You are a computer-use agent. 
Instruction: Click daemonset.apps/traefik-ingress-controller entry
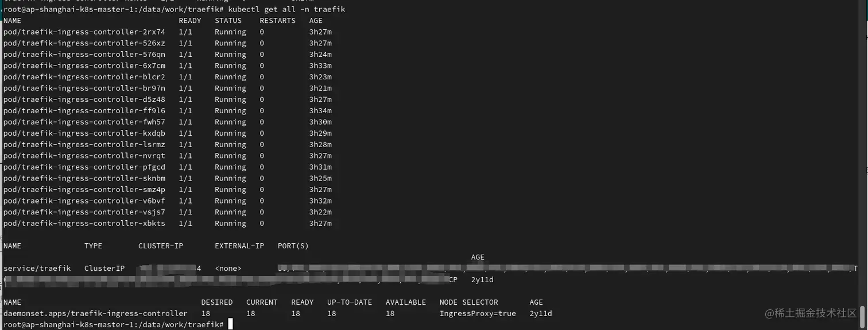(95, 313)
